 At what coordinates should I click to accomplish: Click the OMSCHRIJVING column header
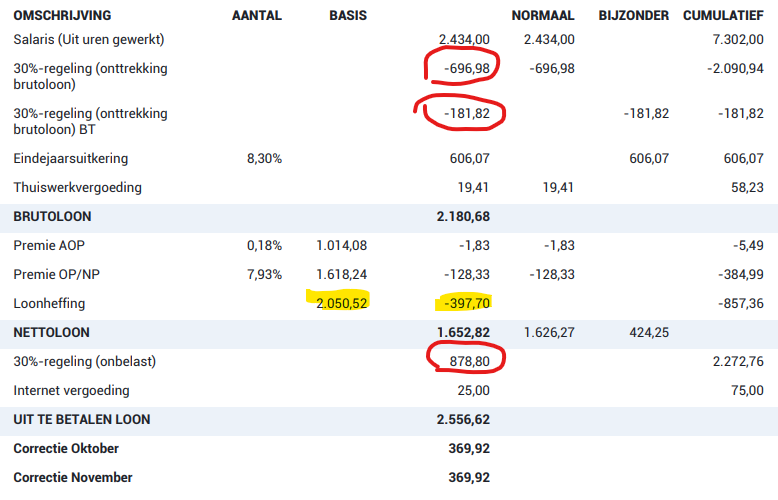coord(62,15)
